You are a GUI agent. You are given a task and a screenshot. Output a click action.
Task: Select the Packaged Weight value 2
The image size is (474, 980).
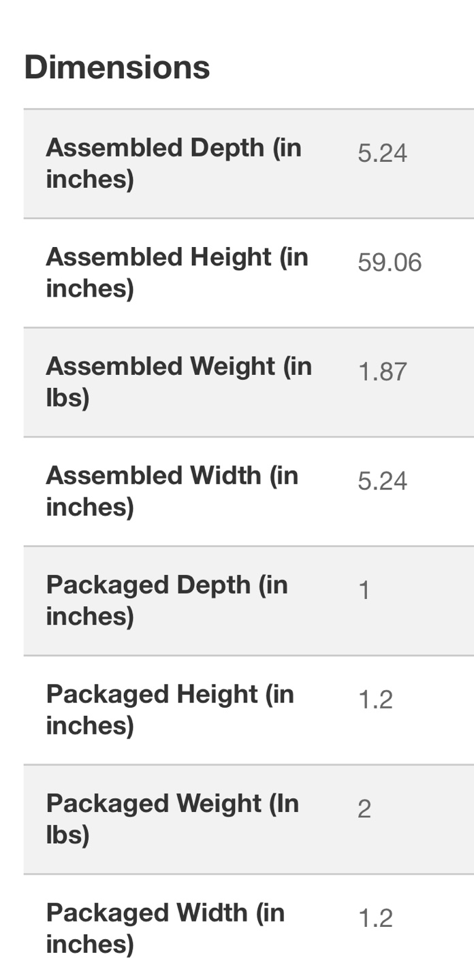364,809
